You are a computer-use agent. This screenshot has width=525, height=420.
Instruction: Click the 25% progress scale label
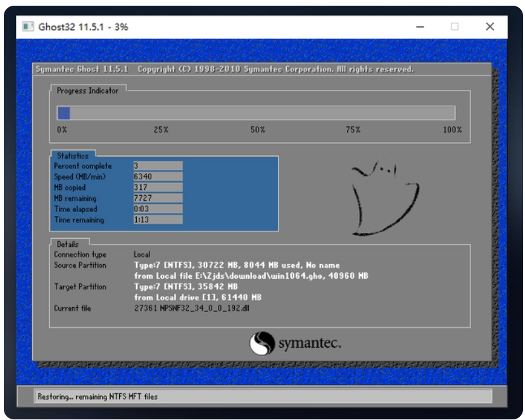pyautogui.click(x=161, y=130)
